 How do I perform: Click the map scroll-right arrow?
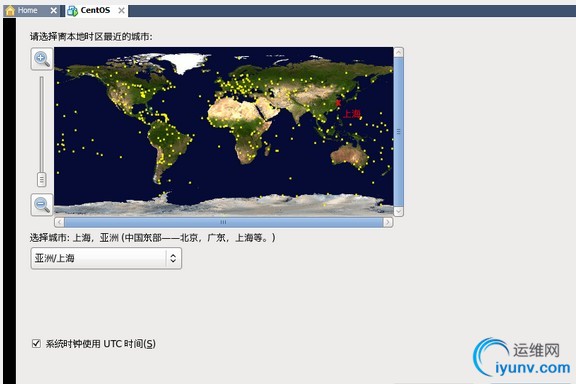click(x=388, y=222)
